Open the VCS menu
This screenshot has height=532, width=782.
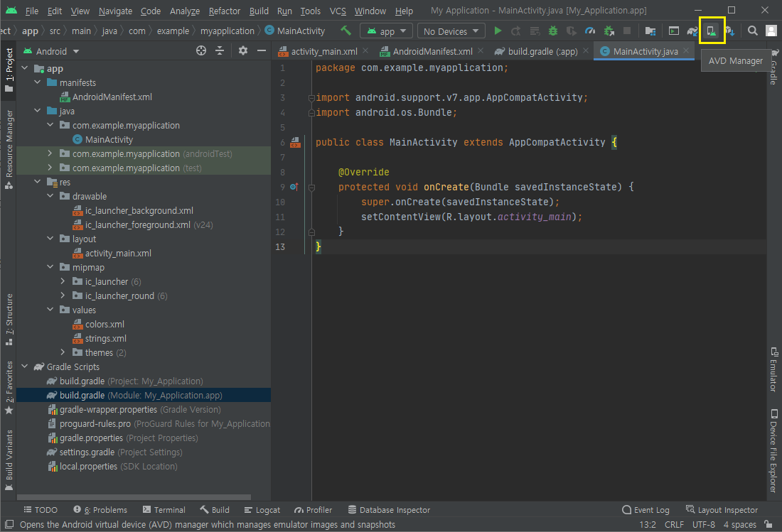[x=338, y=11]
